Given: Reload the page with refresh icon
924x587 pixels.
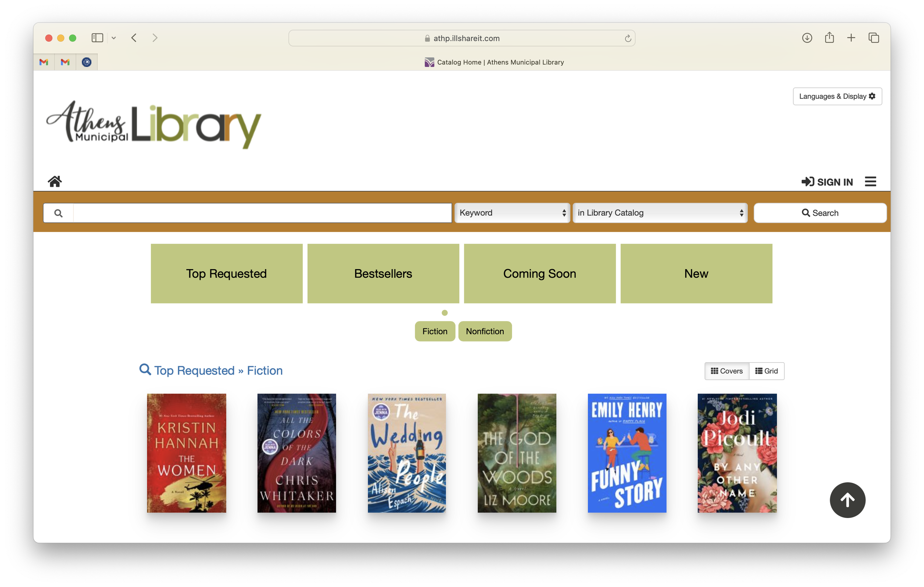Looking at the screenshot, I should (628, 38).
